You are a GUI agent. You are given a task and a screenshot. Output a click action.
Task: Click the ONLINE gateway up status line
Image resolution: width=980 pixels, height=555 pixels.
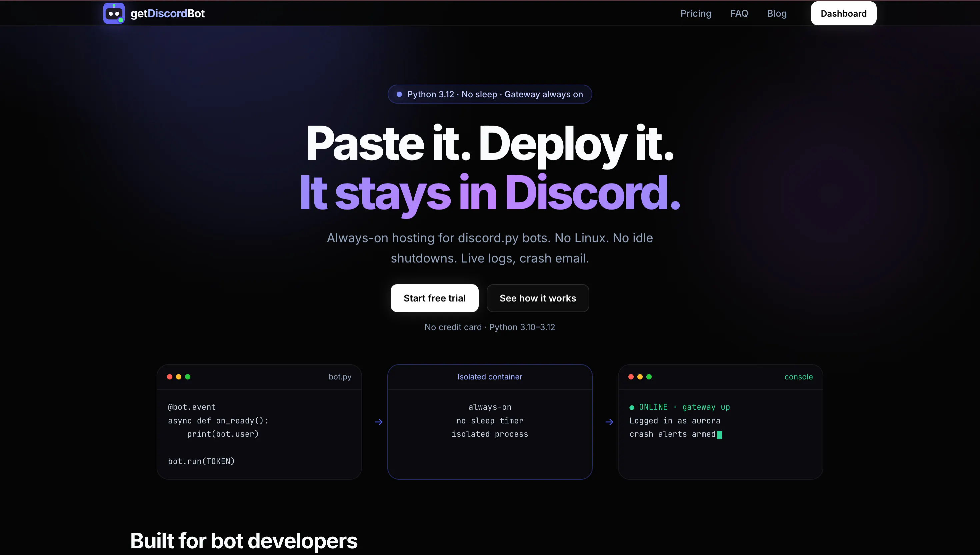(x=679, y=407)
